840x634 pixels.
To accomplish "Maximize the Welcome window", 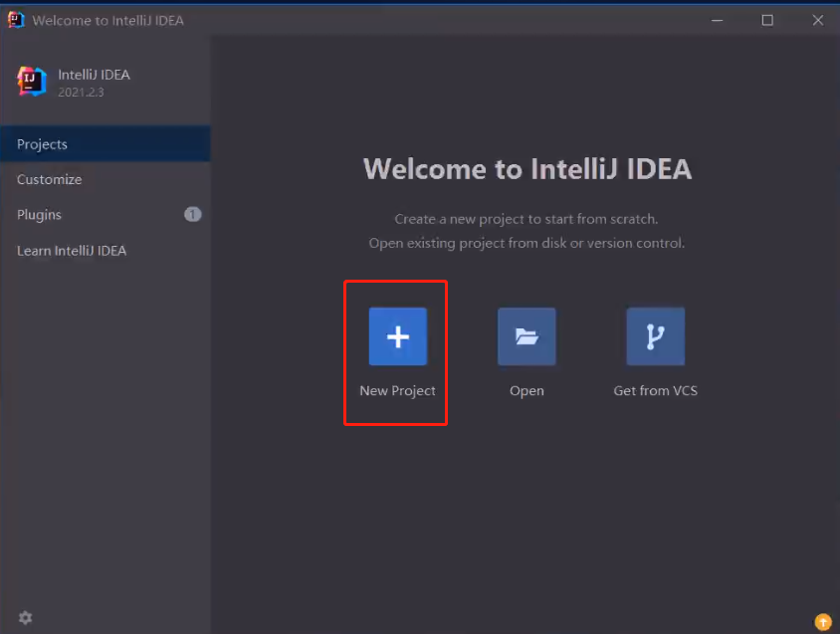I will [767, 20].
